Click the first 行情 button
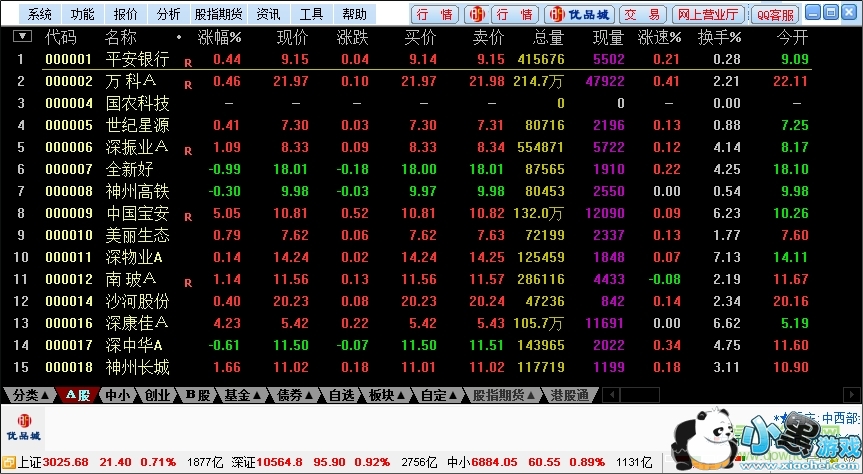 434,14
